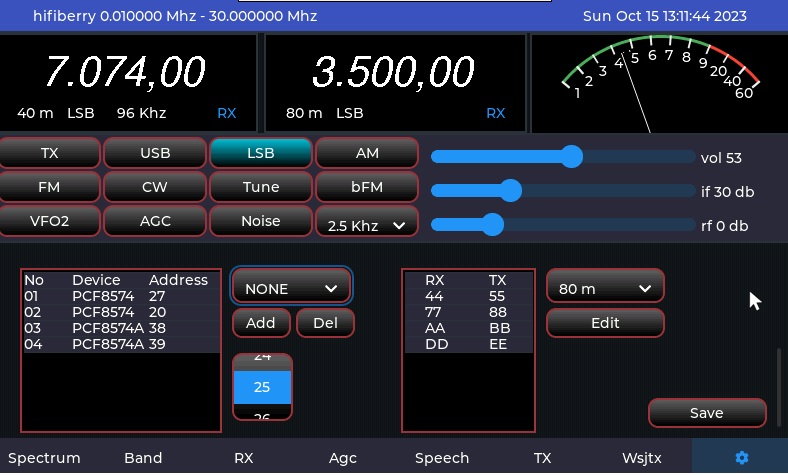788x475 pixels.
Task: Open the Speech tab
Action: (x=442, y=458)
